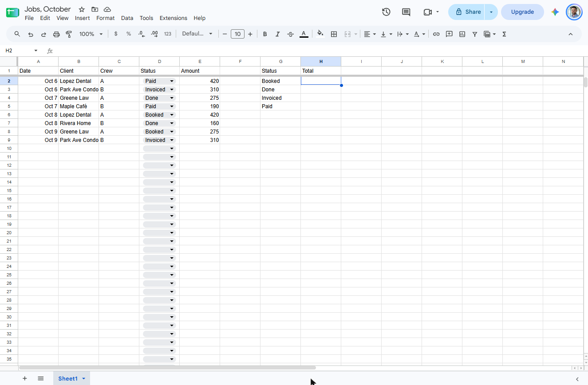588x385 pixels.
Task: Format selection as currency
Action: [x=116, y=34]
